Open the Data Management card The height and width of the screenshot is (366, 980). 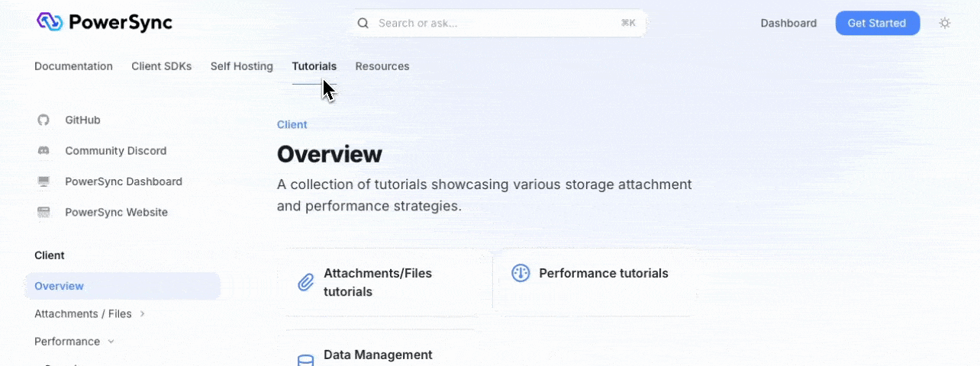tap(384, 348)
